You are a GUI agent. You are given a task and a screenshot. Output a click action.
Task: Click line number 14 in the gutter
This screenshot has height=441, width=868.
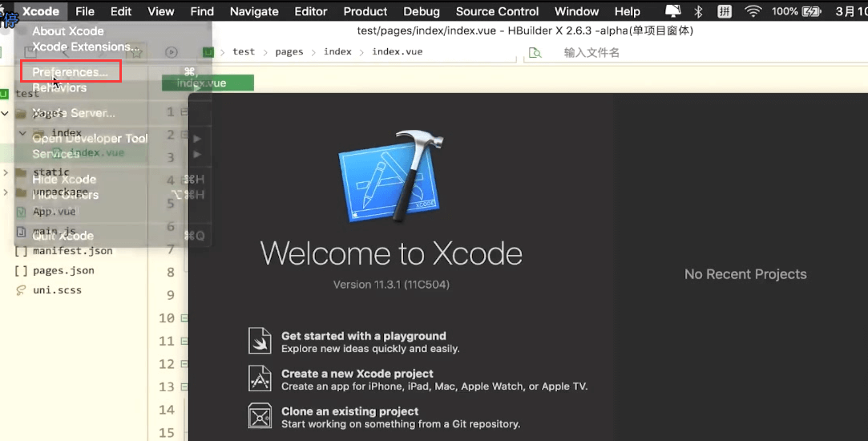coord(167,410)
